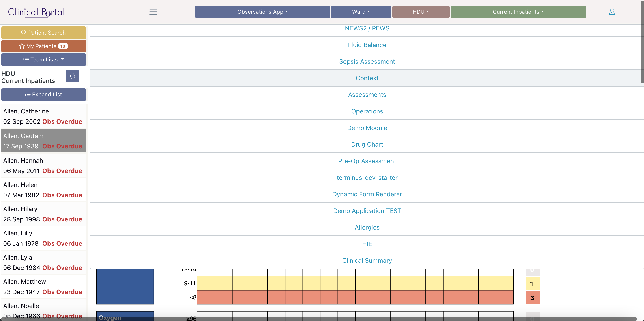Click the star icon on My Patients
Image resolution: width=644 pixels, height=321 pixels.
coord(22,46)
